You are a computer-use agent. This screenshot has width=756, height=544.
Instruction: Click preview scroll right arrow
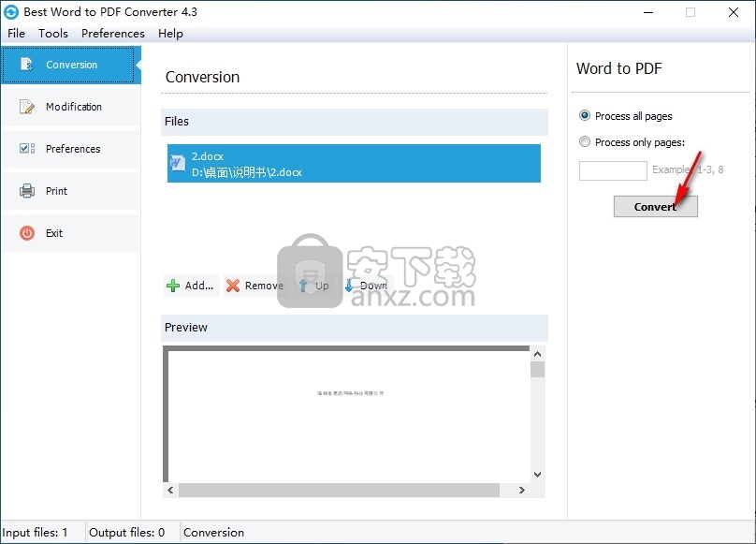point(522,490)
